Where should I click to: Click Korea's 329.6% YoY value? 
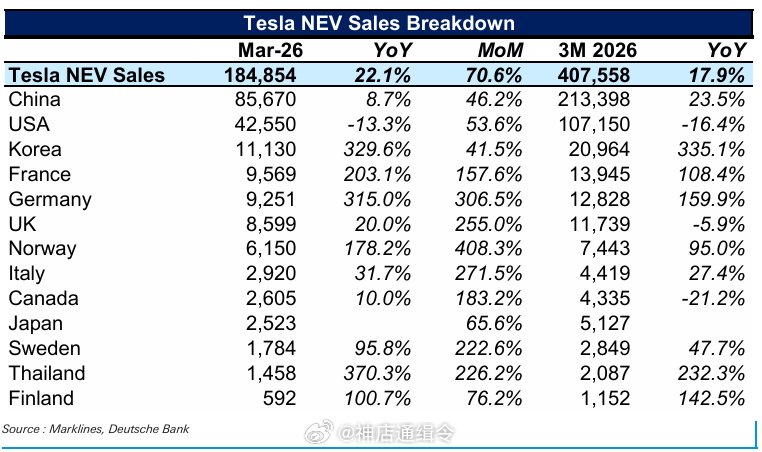377,149
